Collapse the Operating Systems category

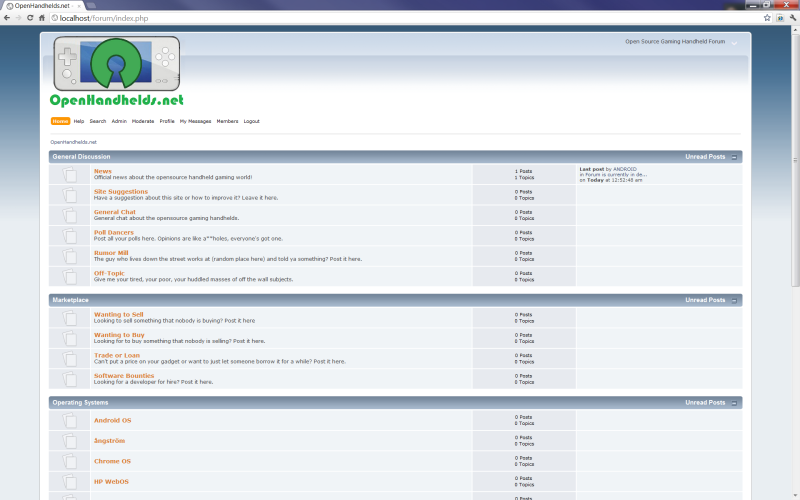734,403
